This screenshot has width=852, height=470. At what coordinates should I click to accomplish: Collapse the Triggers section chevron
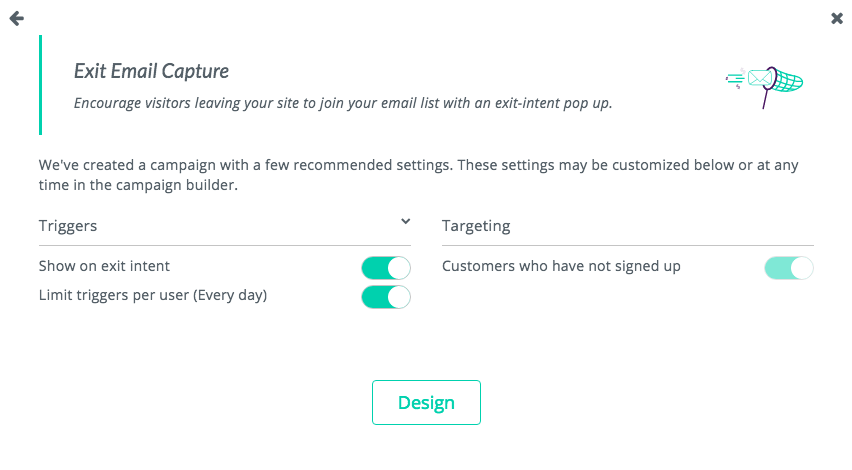coord(405,221)
